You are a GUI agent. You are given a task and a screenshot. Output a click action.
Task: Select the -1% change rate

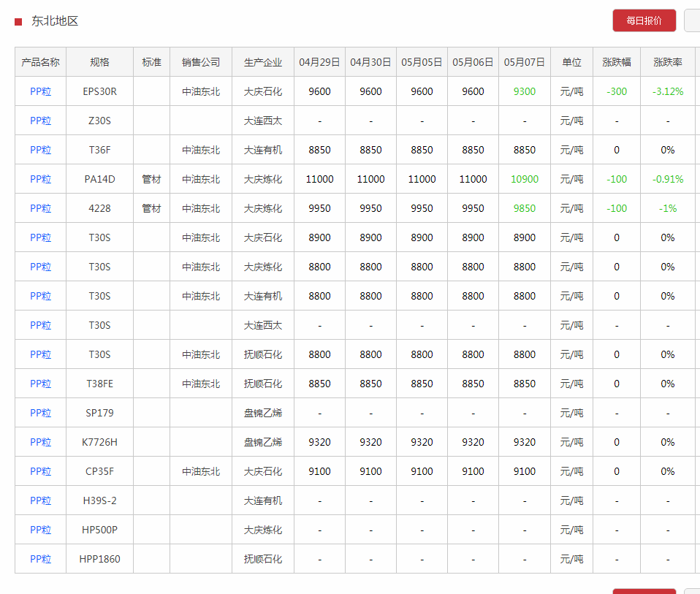668,208
